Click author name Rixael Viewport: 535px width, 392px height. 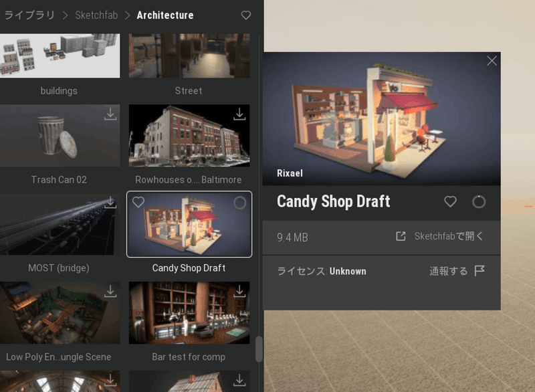click(x=290, y=173)
